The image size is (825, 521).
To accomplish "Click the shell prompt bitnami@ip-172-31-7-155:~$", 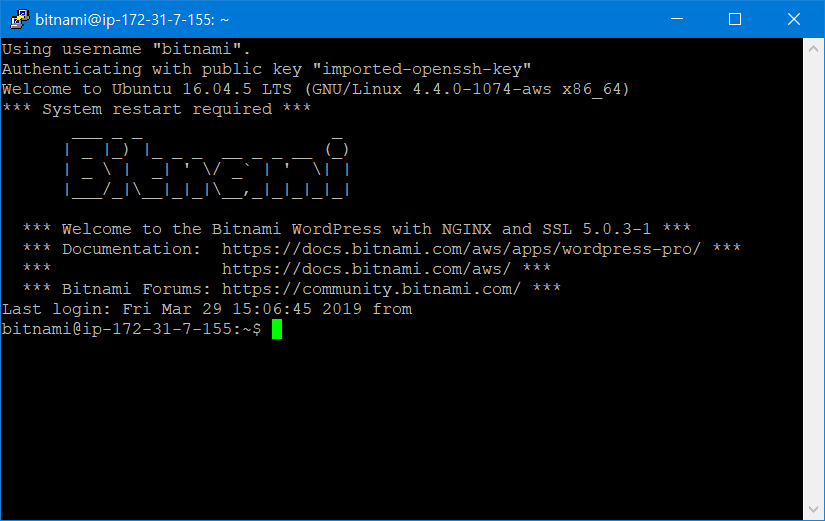I will coord(131,330).
